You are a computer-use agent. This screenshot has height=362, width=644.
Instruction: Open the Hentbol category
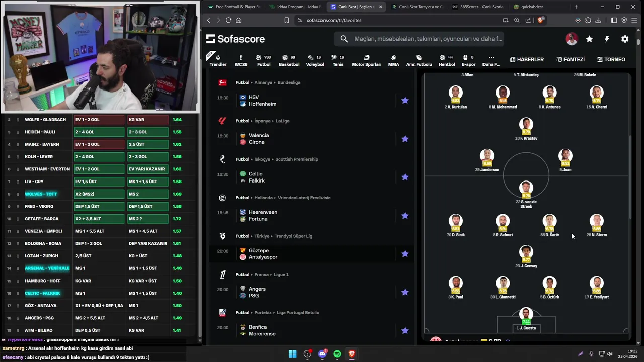tap(446, 60)
